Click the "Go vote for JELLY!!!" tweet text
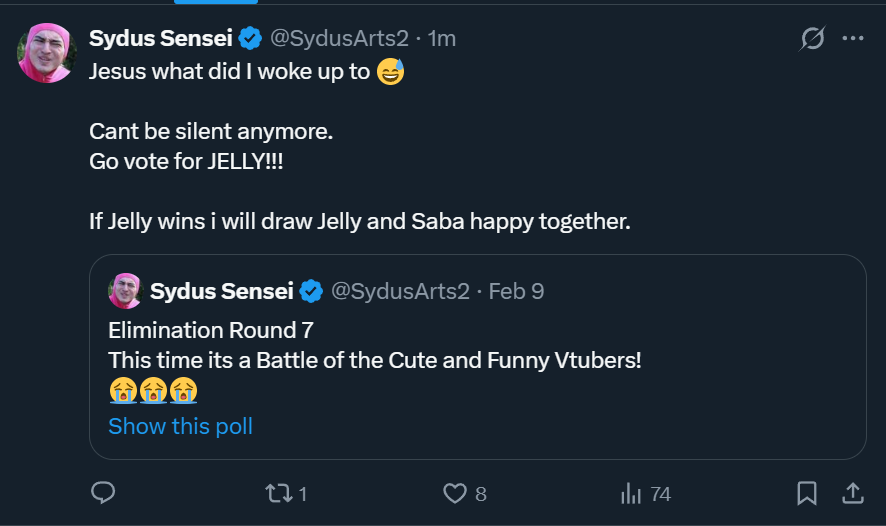Image resolution: width=886 pixels, height=526 pixels. [x=186, y=160]
